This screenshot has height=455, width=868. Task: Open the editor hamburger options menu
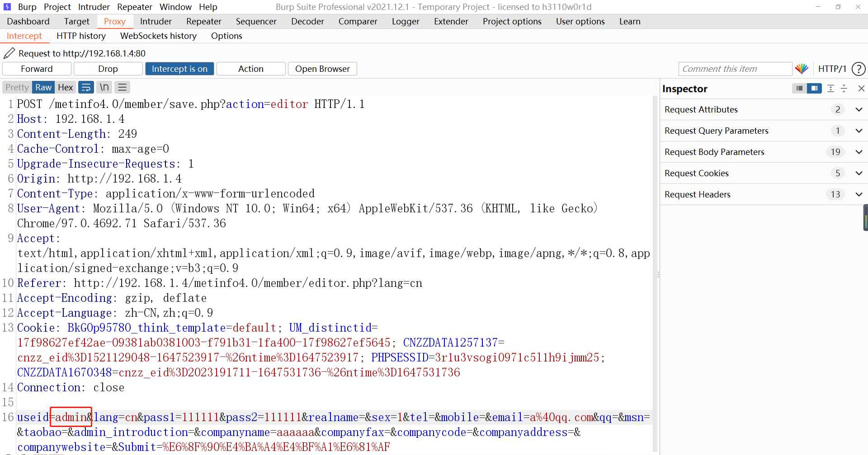[122, 87]
